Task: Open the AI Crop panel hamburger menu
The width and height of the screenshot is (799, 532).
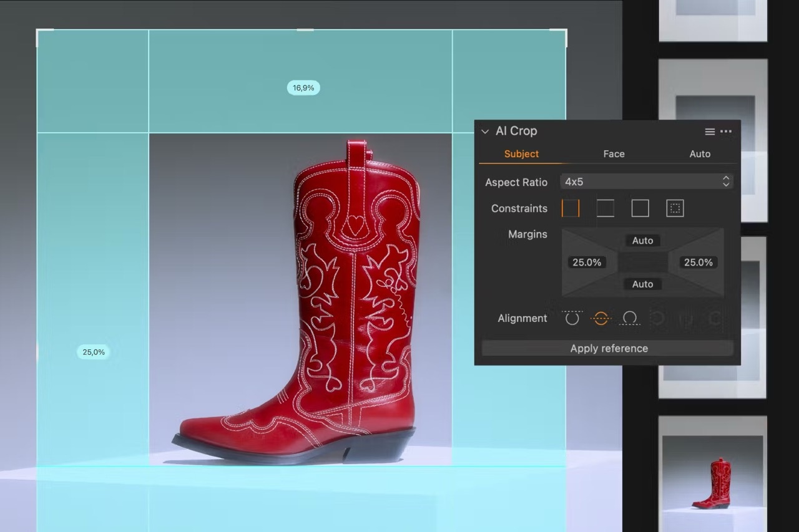Action: (x=710, y=132)
